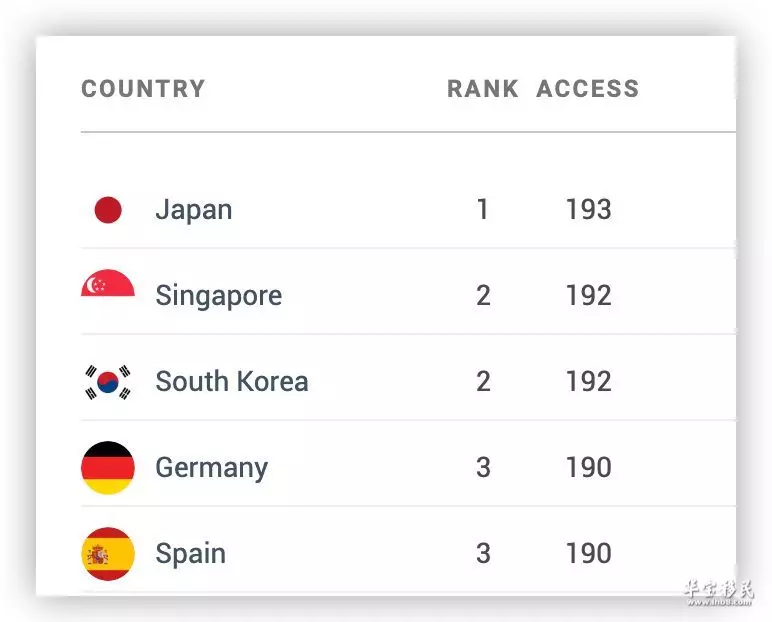Click the Singapore flag icon
The height and width of the screenshot is (622, 772).
pos(108,283)
